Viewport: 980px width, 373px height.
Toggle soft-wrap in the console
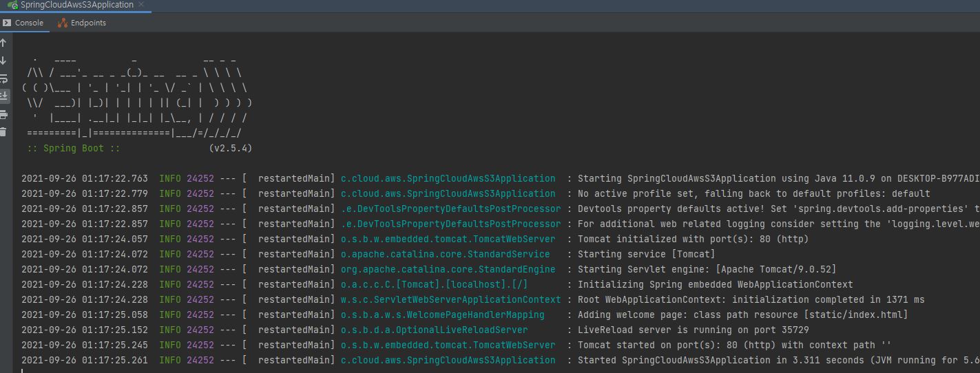(3, 78)
